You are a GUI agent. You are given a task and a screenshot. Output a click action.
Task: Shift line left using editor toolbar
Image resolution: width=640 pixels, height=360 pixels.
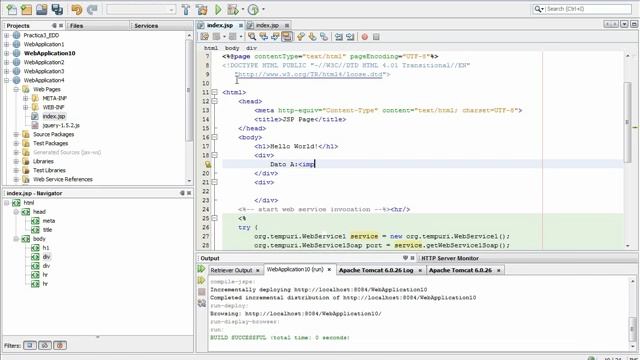(338, 37)
